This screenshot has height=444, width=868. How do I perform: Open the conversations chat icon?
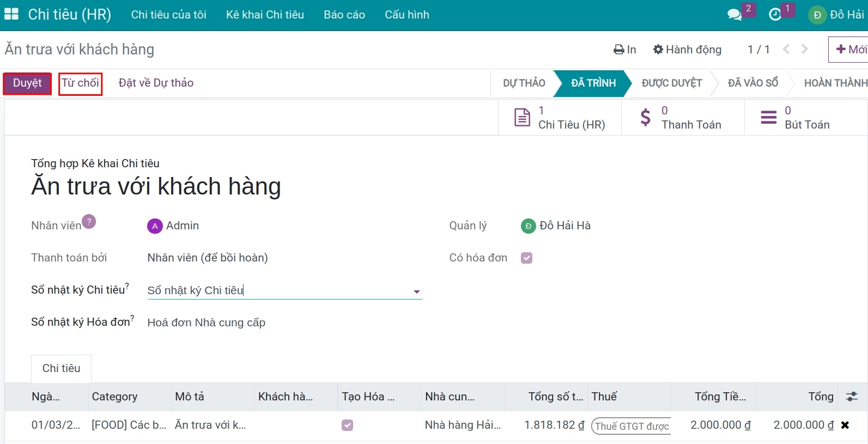(x=735, y=15)
